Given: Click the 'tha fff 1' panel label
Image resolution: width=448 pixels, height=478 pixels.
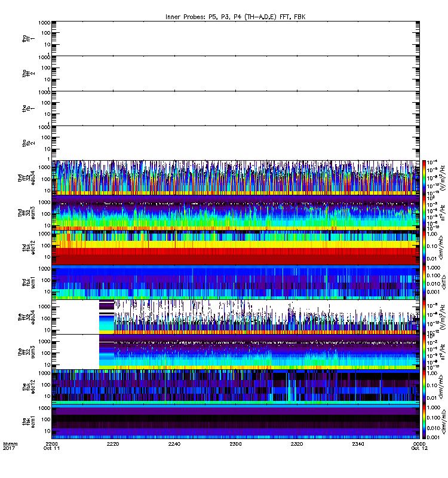Looking at the screenshot, I should [x=28, y=38].
